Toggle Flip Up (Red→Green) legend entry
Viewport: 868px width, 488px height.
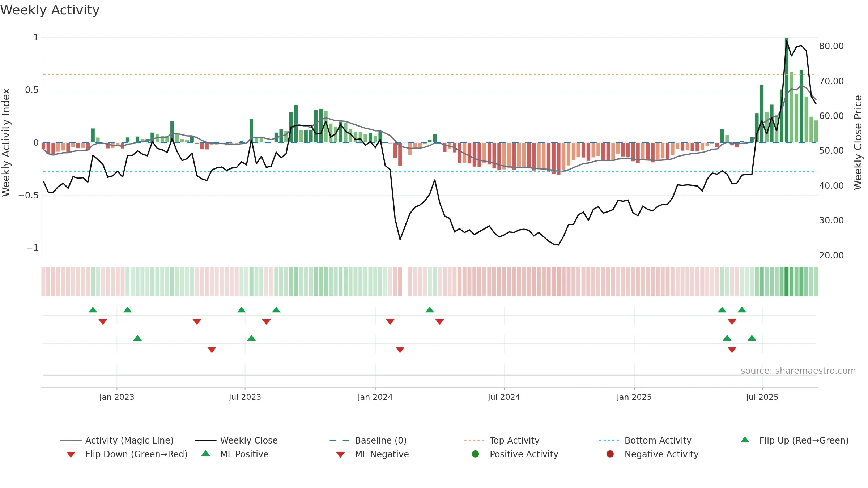[794, 440]
